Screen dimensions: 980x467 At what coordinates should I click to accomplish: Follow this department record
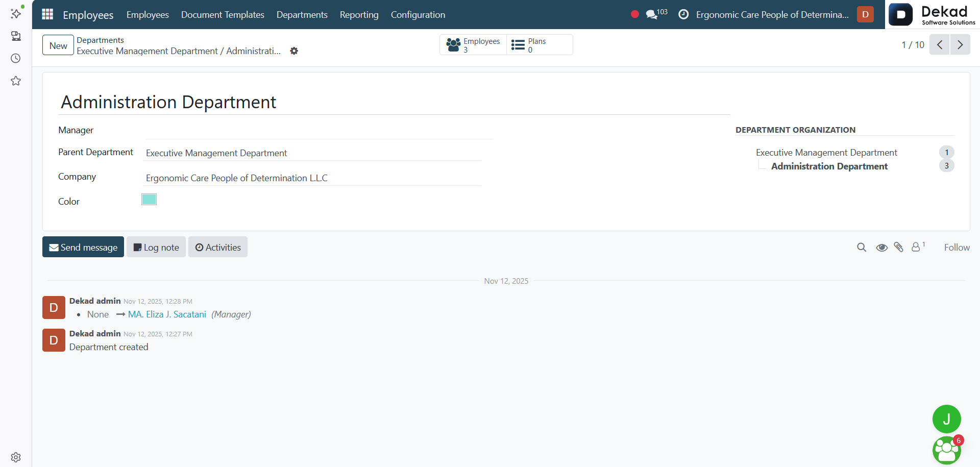[x=957, y=248]
